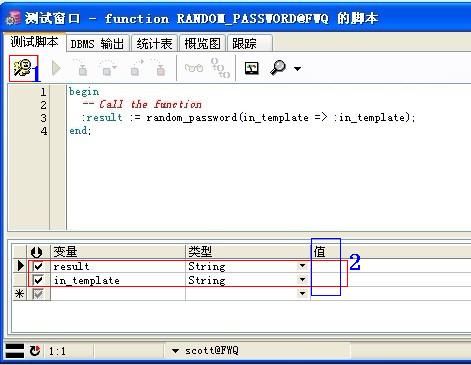The width and height of the screenshot is (471, 365).
Task: Switch to the 测试脚本 tab
Action: click(x=34, y=42)
